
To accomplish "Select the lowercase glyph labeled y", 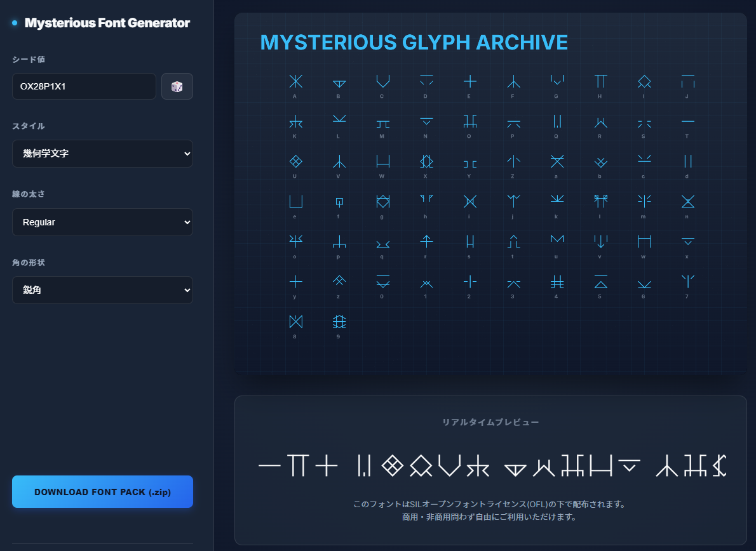I will click(295, 281).
